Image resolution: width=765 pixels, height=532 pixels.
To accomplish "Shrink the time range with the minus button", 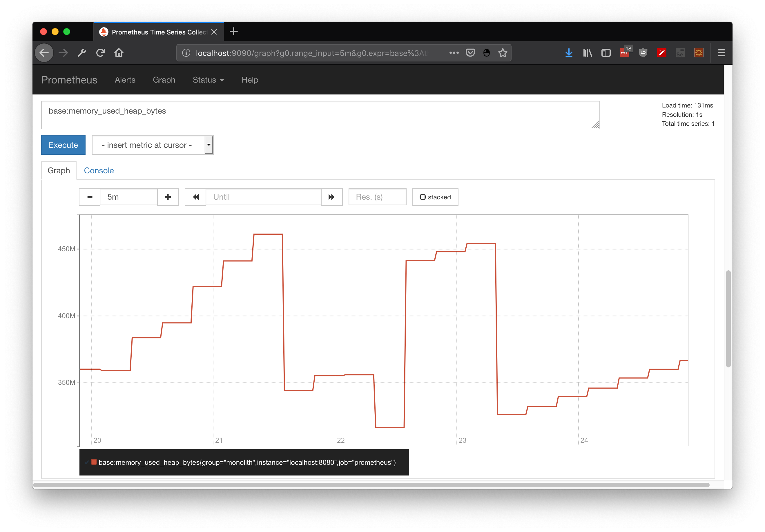I will coord(89,197).
